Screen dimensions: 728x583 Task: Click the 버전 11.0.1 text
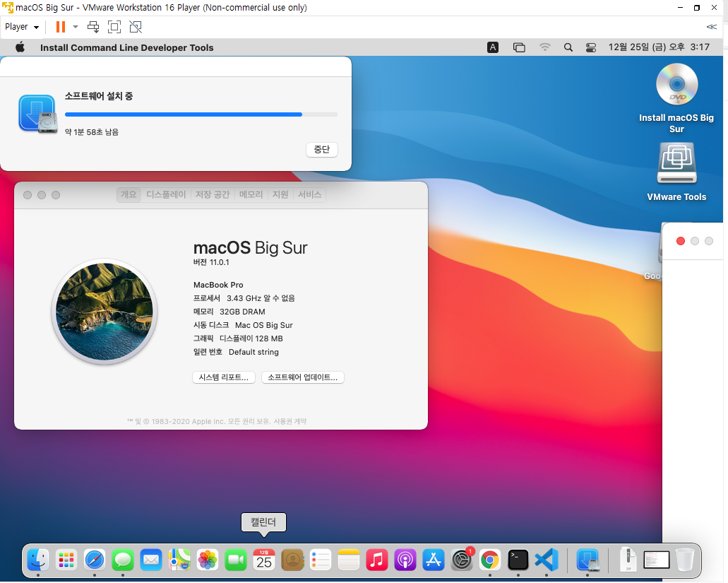click(x=211, y=262)
